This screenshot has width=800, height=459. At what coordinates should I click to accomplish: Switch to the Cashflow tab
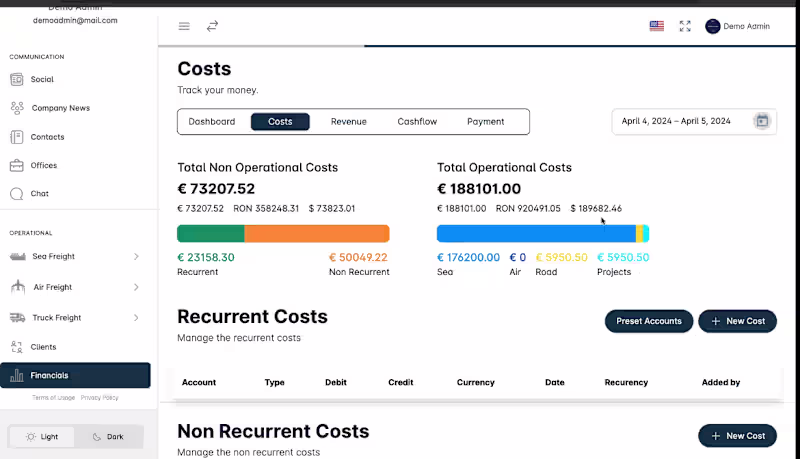pos(417,122)
